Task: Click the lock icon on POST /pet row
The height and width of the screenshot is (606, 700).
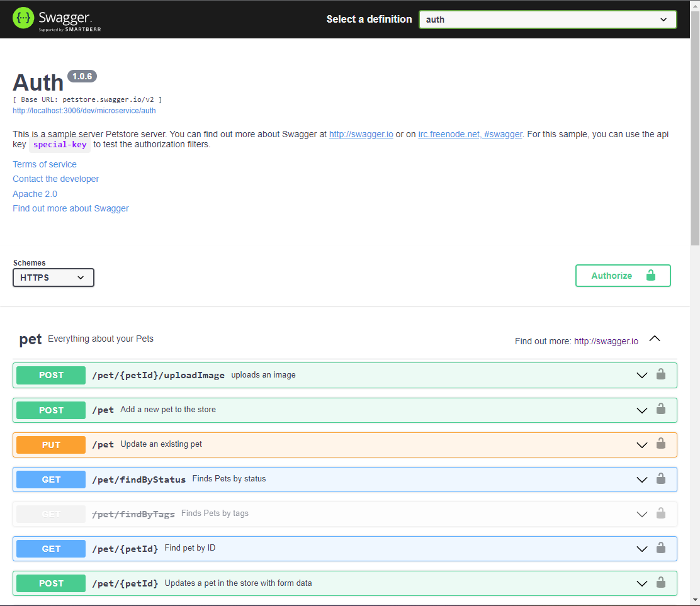Action: [x=661, y=410]
